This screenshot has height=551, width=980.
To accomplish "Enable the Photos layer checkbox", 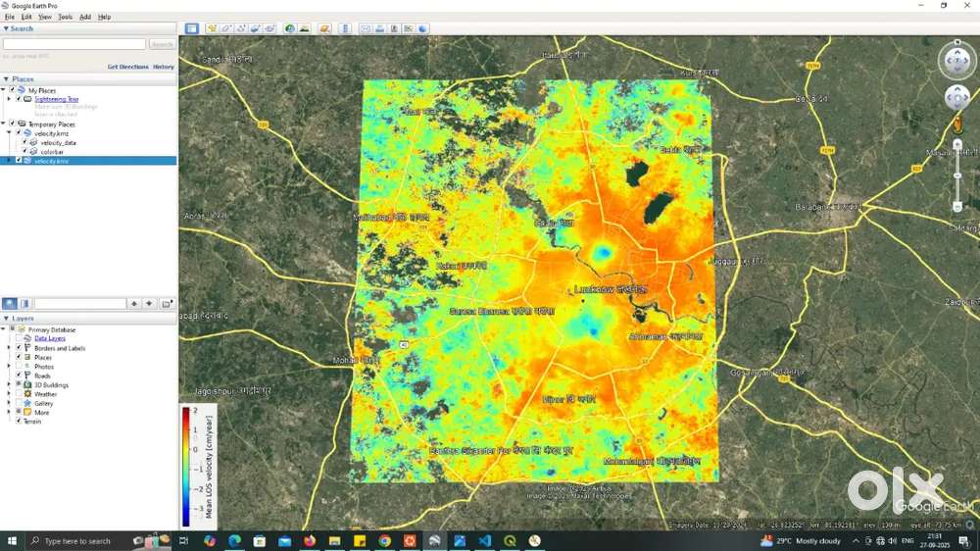I will point(18,367).
